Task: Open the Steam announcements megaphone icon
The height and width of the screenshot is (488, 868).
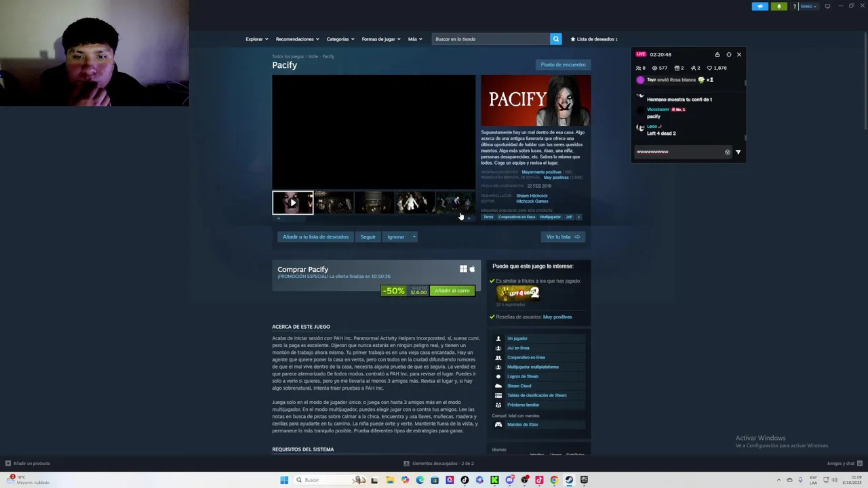Action: (x=760, y=6)
